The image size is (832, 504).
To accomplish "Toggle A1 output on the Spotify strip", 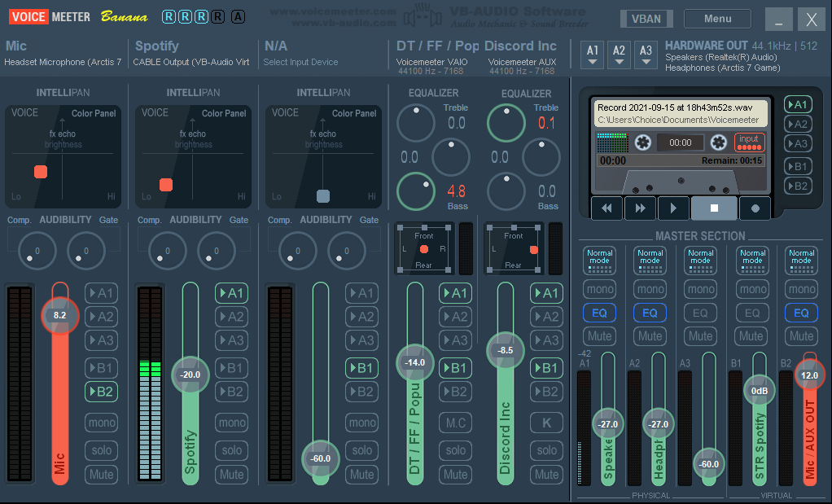I will (231, 293).
